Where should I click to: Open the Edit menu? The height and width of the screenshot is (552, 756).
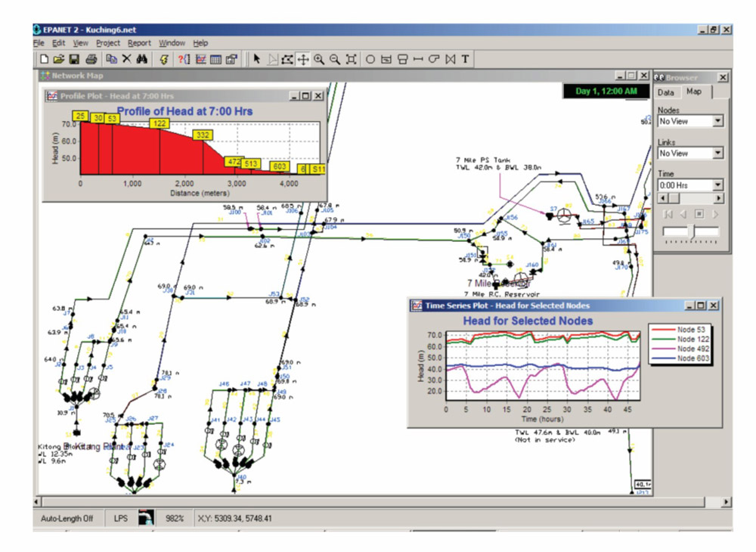pyautogui.click(x=58, y=43)
